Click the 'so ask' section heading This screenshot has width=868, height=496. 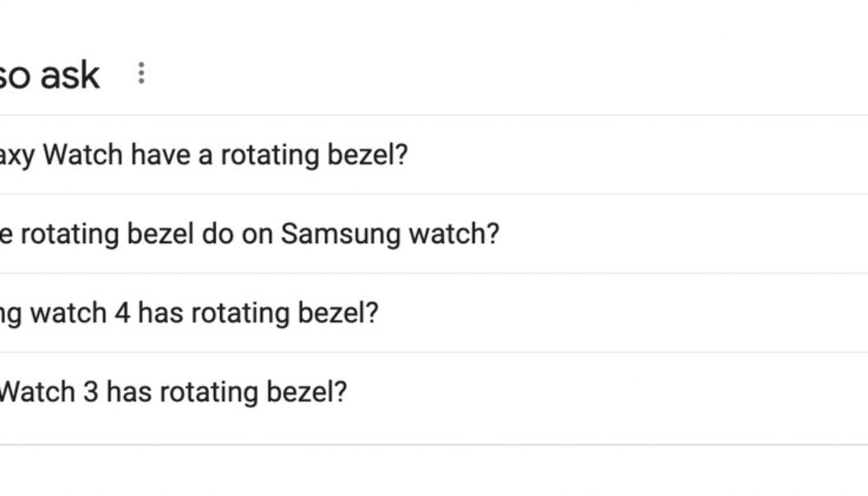pos(51,74)
